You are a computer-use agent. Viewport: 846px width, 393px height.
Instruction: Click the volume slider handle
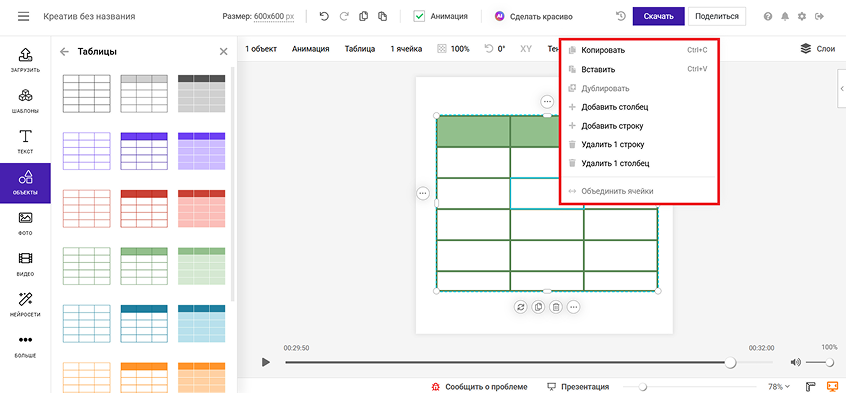[x=830, y=362]
